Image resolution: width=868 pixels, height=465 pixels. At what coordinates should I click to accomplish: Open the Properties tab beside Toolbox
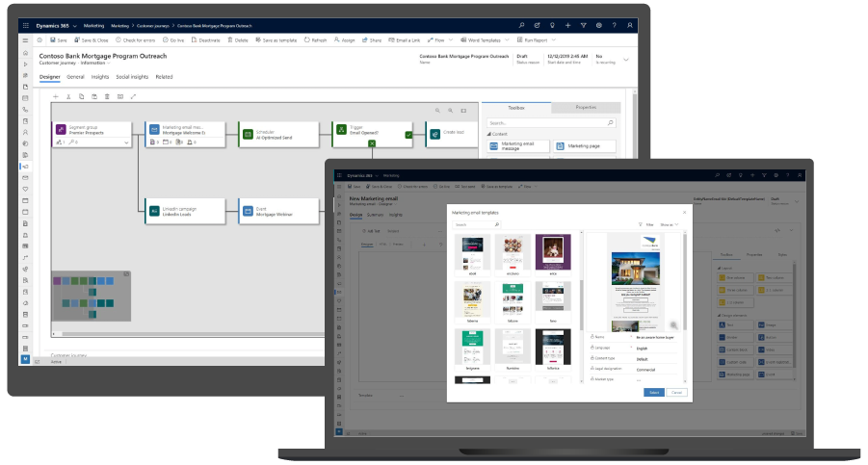pos(586,108)
